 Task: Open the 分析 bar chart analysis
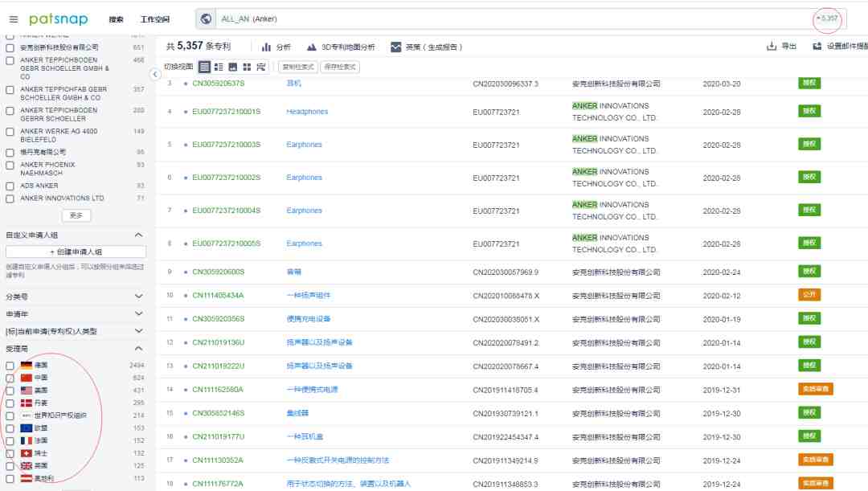[x=276, y=47]
